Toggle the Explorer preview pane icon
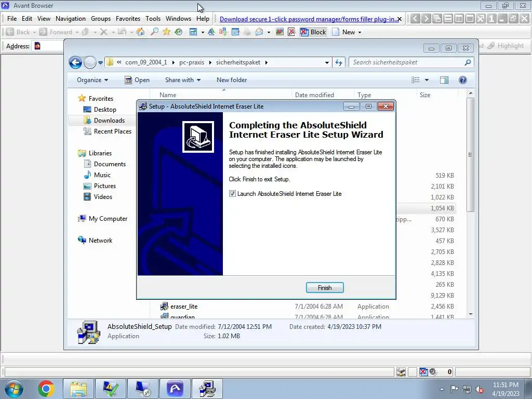 (444, 80)
